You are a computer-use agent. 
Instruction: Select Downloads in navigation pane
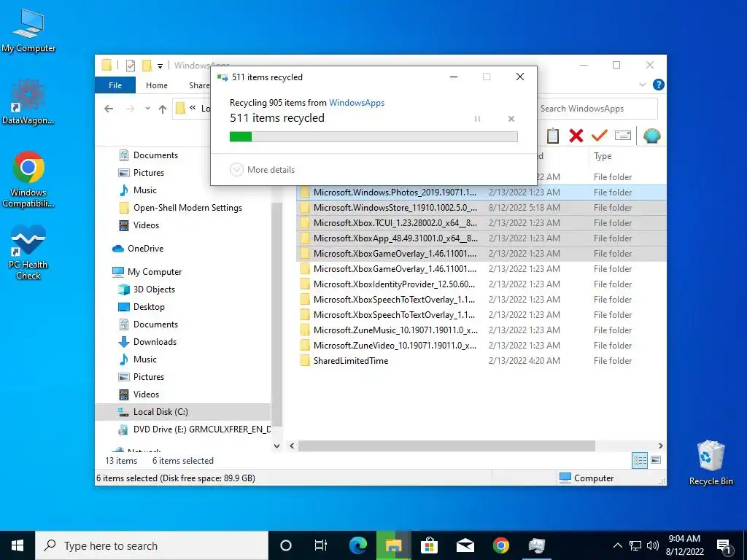click(155, 342)
